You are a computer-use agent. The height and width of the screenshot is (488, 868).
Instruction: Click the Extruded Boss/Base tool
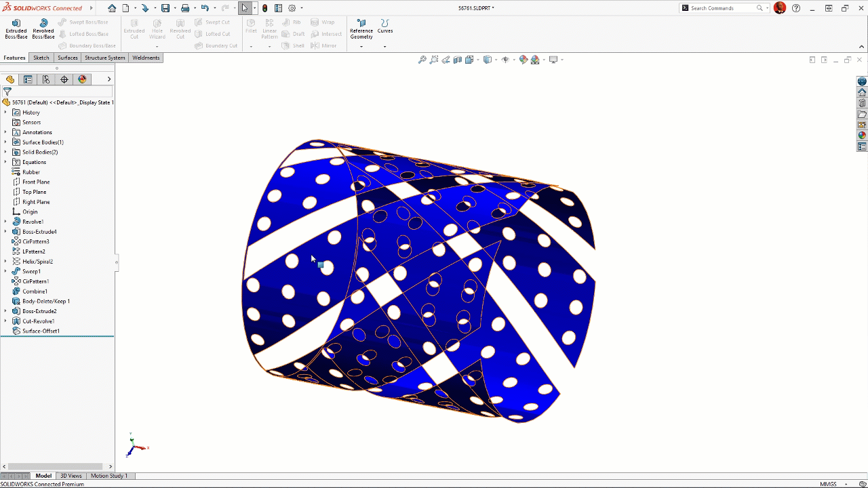16,28
